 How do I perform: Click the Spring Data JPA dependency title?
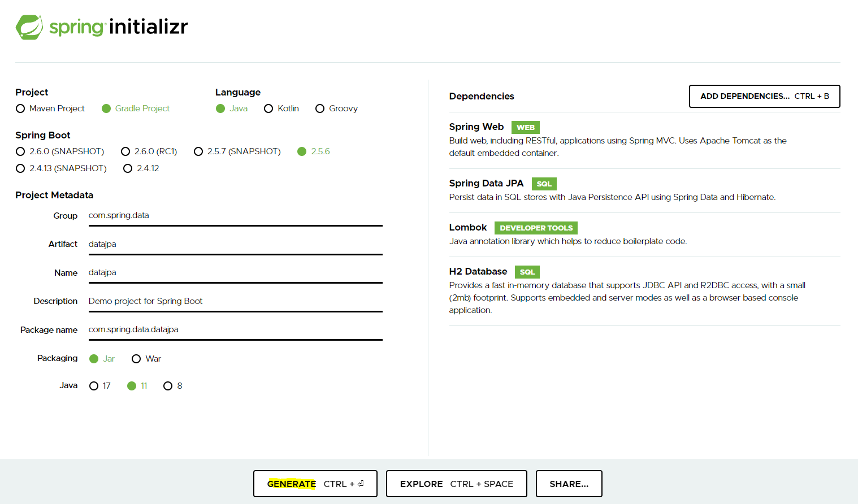487,184
